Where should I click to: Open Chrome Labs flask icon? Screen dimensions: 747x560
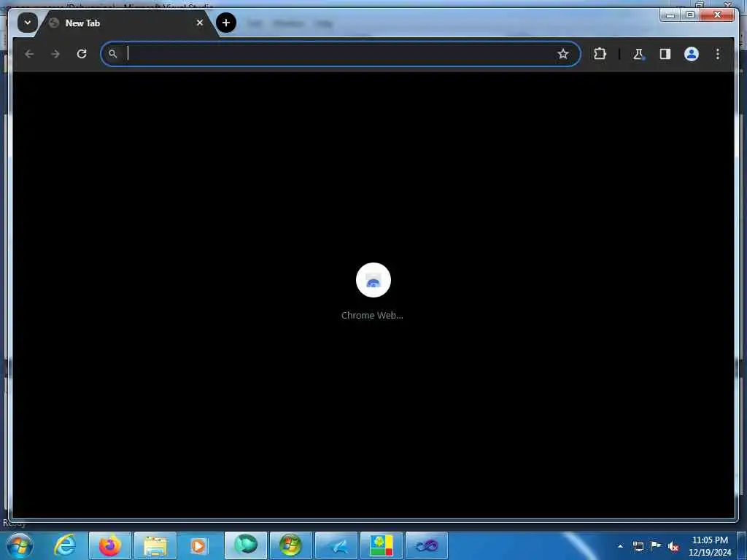click(x=638, y=54)
